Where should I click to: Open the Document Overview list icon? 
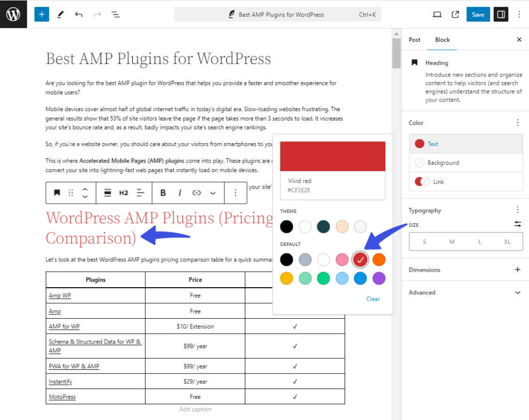[x=115, y=14]
